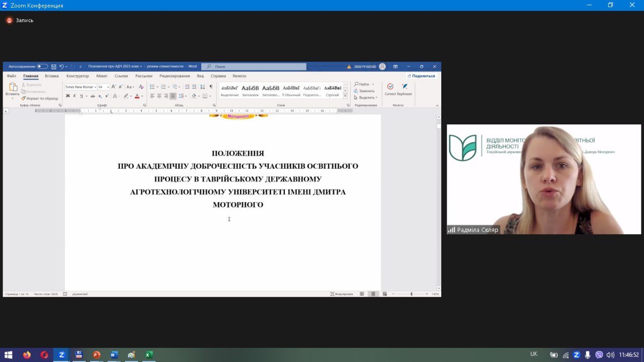Toggle underline Ч formatting
Image resolution: width=644 pixels, height=362 pixels.
pyautogui.click(x=82, y=96)
